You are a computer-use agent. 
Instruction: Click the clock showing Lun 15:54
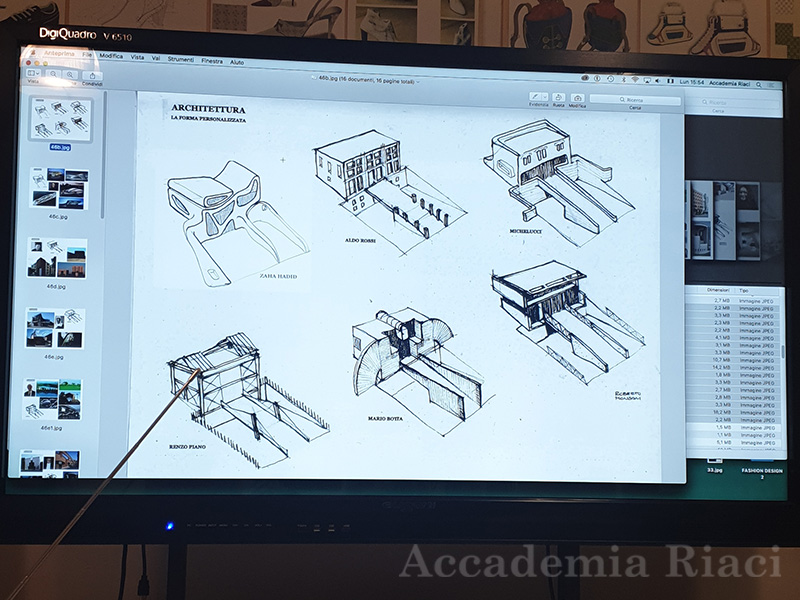(692, 82)
